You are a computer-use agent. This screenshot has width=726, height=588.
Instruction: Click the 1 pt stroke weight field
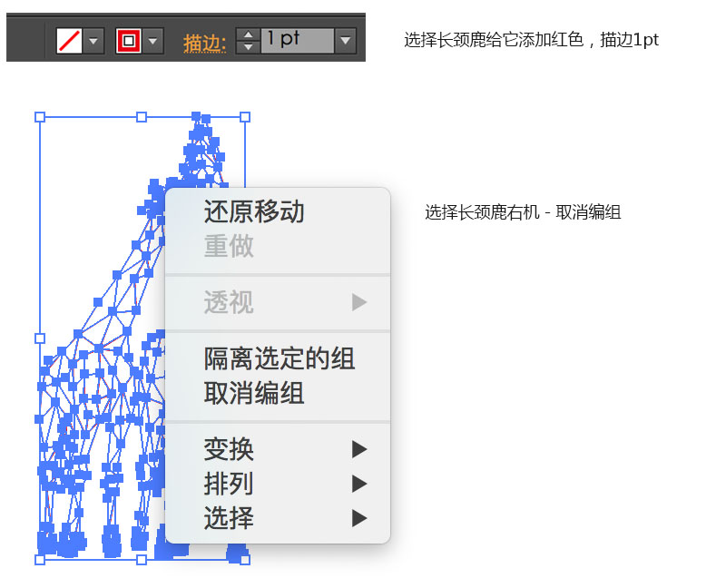point(298,41)
